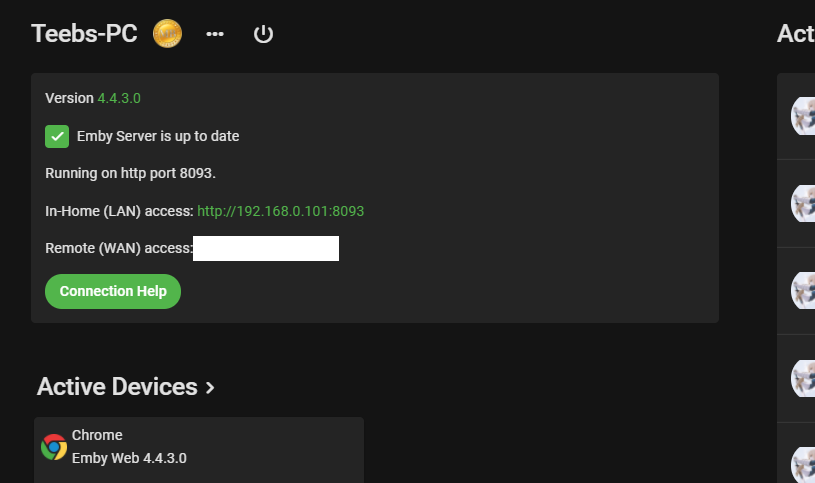Click the fifth avatar in the activity list
The image size is (815, 483).
tap(803, 464)
